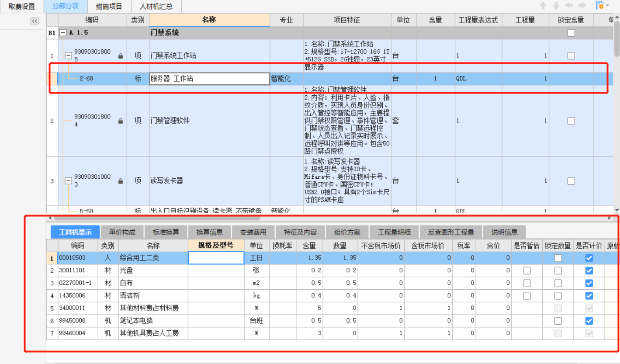Click the 工程量表达式 column header
The width and height of the screenshot is (620, 364).
click(478, 20)
